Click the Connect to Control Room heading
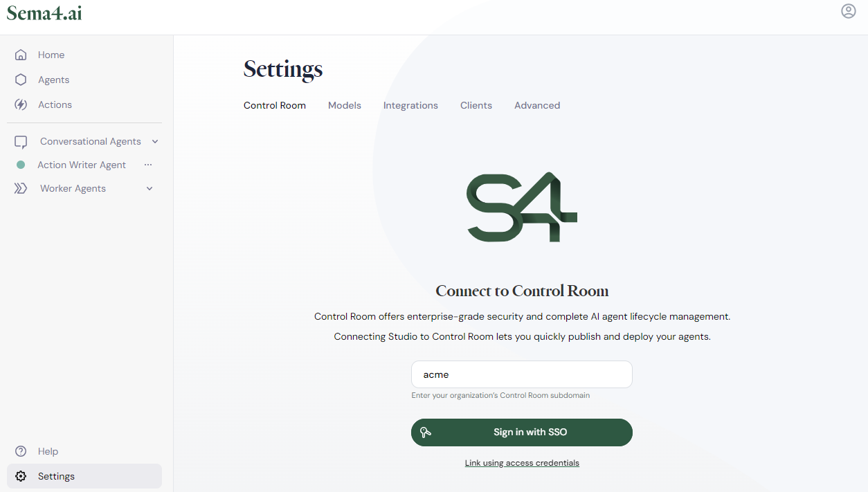This screenshot has height=492, width=868. (522, 291)
